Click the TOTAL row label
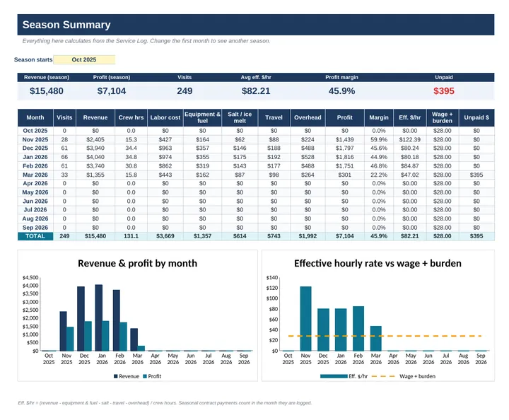 coord(35,236)
